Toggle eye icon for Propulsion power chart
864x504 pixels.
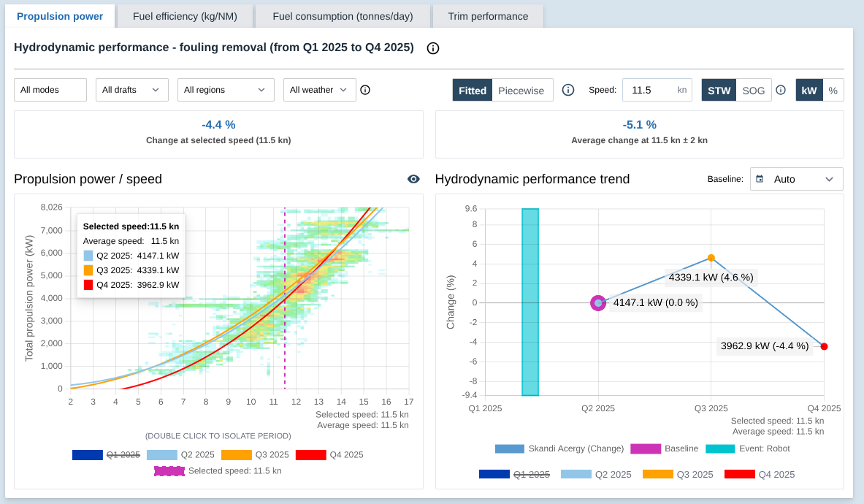(413, 179)
